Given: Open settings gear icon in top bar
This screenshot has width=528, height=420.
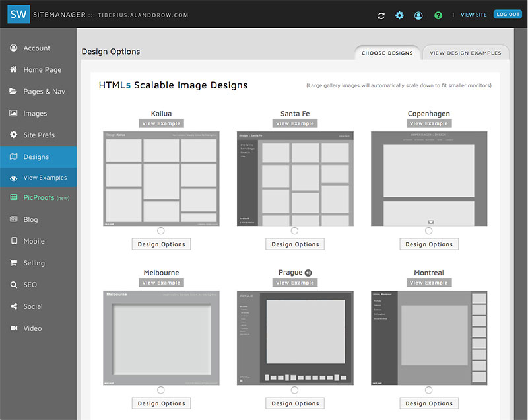Looking at the screenshot, I should pyautogui.click(x=399, y=15).
